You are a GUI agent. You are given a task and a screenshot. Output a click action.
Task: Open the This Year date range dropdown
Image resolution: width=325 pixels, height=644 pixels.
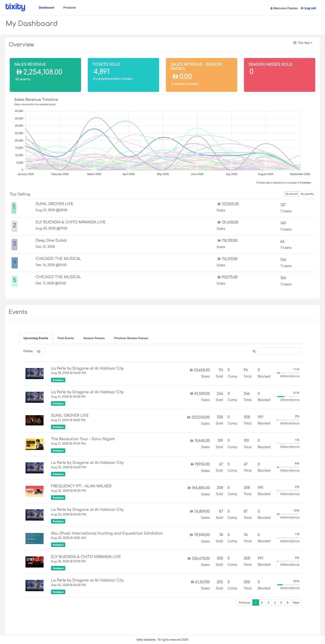[x=303, y=43]
